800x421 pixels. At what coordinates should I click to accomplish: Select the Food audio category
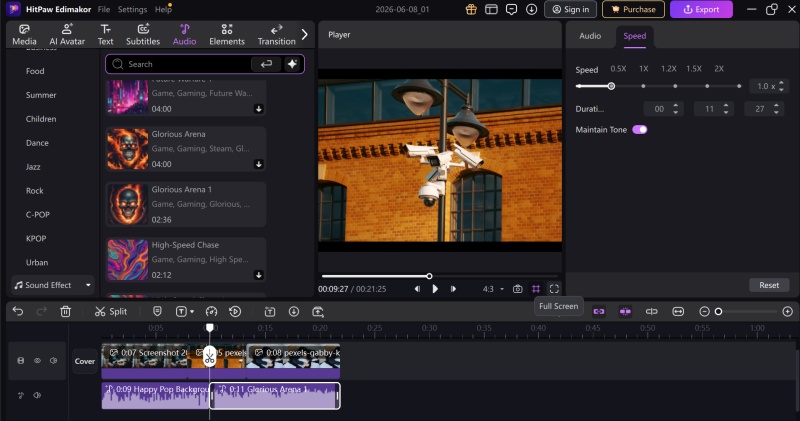click(35, 71)
